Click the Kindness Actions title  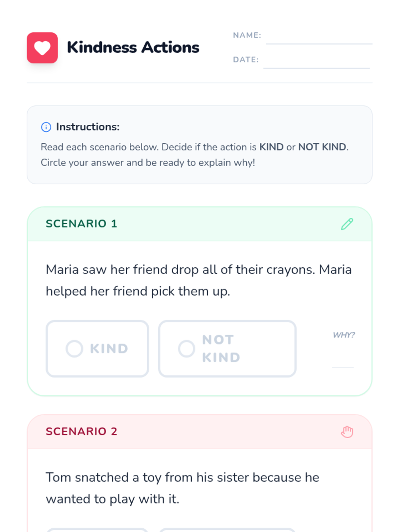pyautogui.click(x=133, y=47)
